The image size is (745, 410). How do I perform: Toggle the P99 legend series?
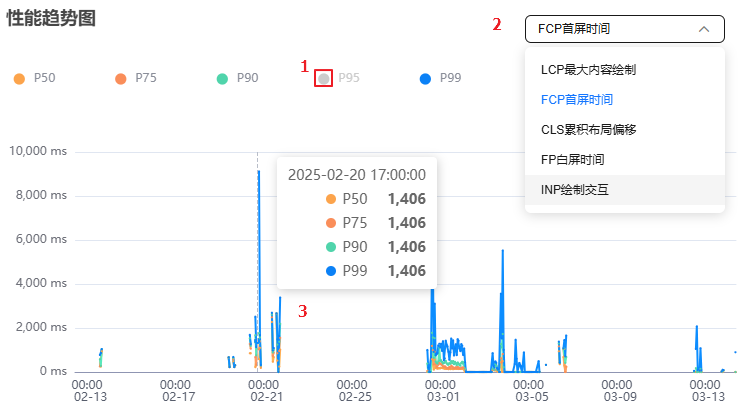(x=440, y=78)
